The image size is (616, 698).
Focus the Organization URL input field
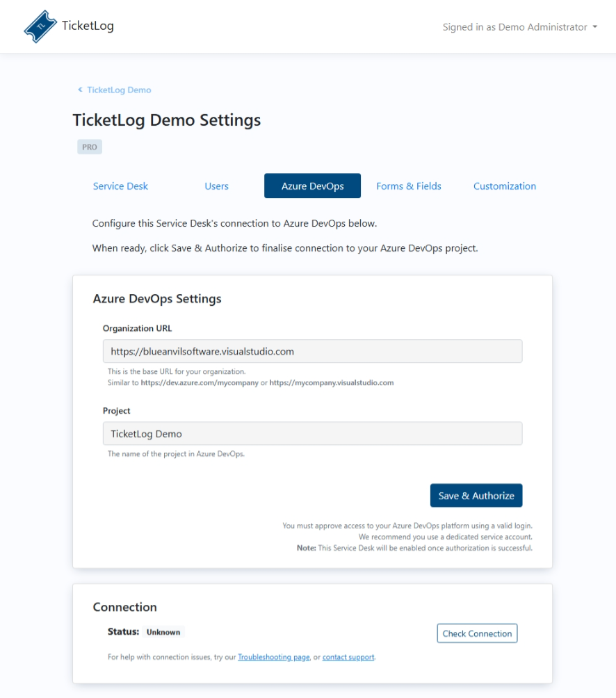pyautogui.click(x=312, y=351)
